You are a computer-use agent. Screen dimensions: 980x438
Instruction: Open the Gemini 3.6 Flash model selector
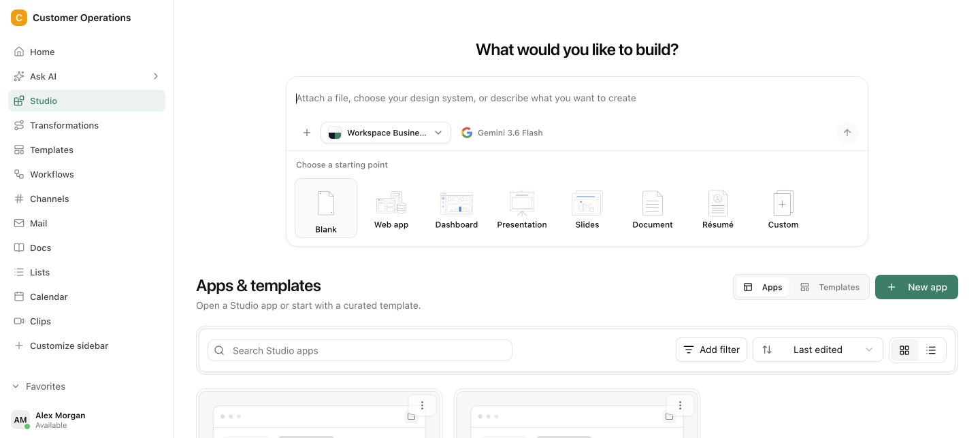(x=502, y=133)
